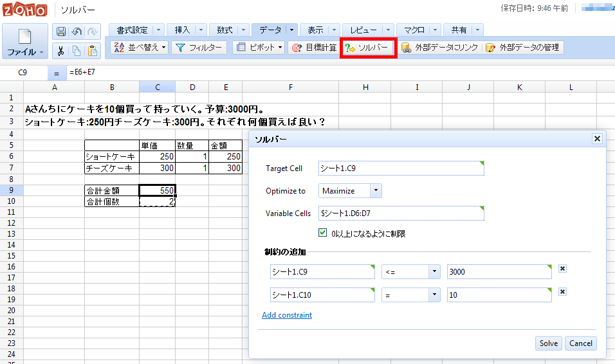Switch to the 表示 tab
Screen dimensions: 615x364
click(315, 30)
